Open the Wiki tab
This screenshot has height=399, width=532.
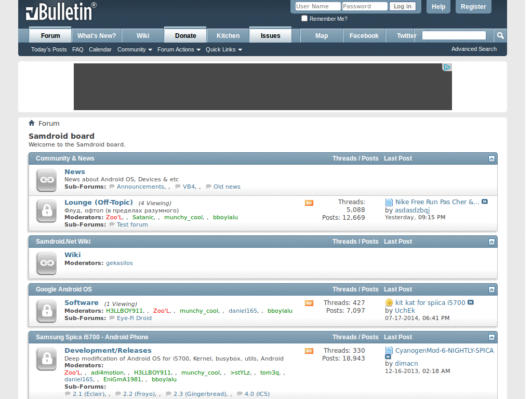tap(143, 36)
